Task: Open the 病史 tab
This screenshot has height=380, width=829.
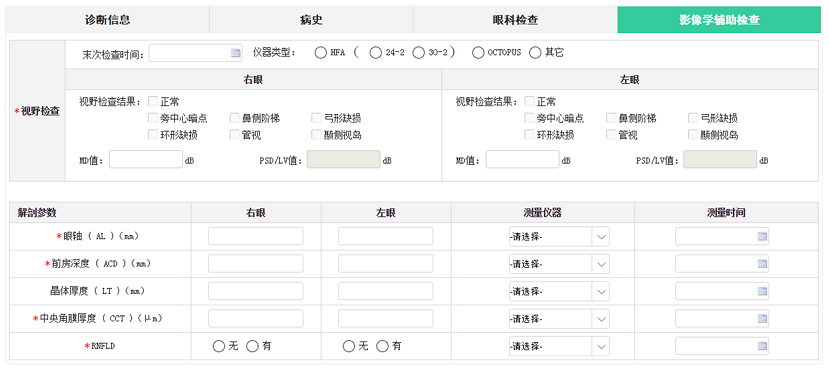Action: coord(311,20)
